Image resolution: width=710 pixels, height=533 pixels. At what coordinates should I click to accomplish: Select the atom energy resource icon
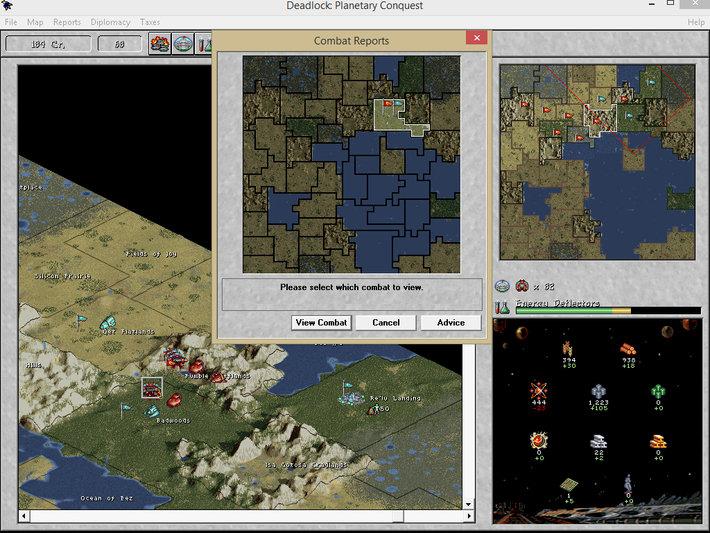click(538, 390)
